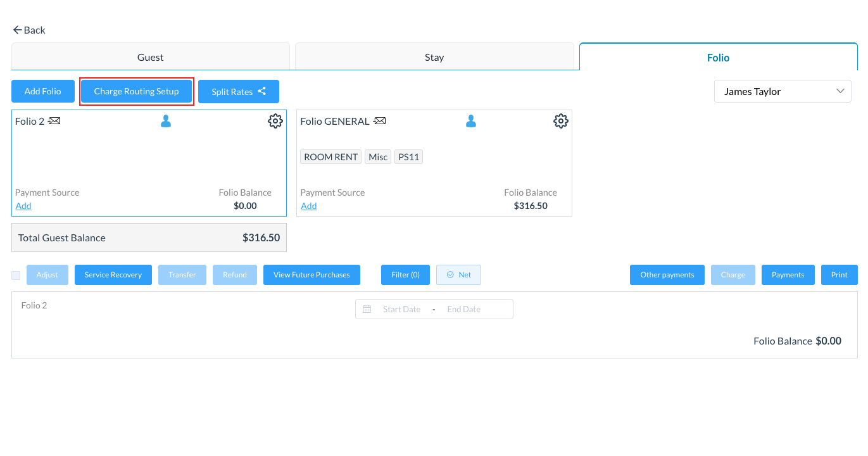Screen dimensions: 868x456
Task: Click the envelope icon beside Folio GENERAL
Action: click(379, 121)
